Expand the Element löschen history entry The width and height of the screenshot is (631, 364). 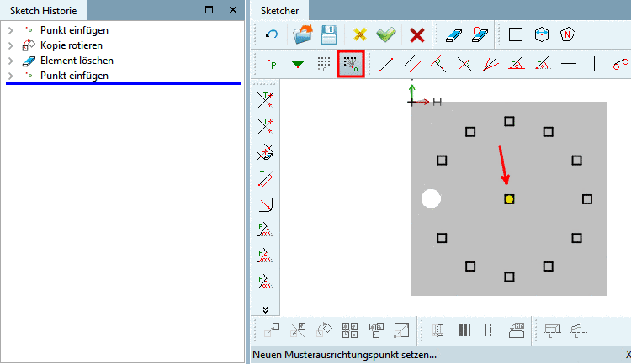(11, 61)
